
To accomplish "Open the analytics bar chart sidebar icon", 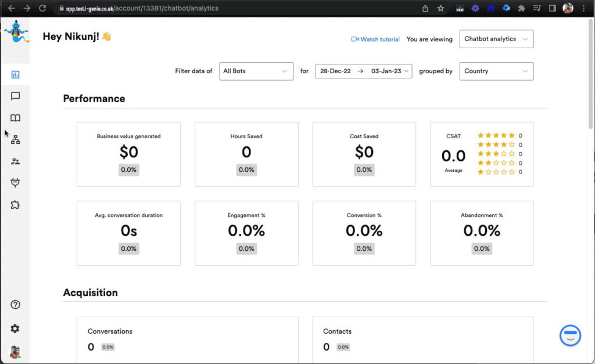I will click(15, 74).
